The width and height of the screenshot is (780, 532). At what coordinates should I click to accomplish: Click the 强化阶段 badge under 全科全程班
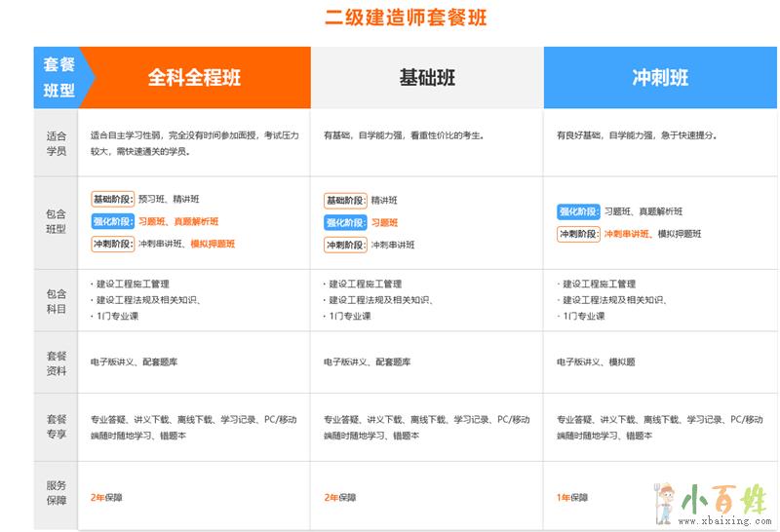click(111, 221)
